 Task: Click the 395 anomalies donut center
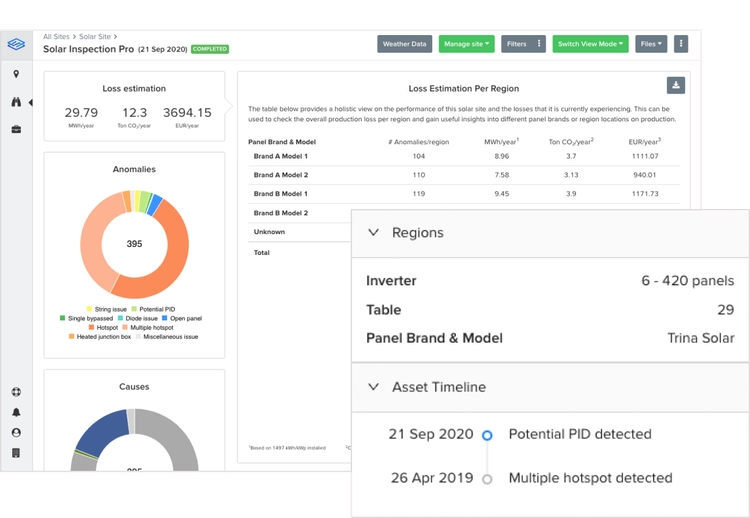(x=134, y=244)
